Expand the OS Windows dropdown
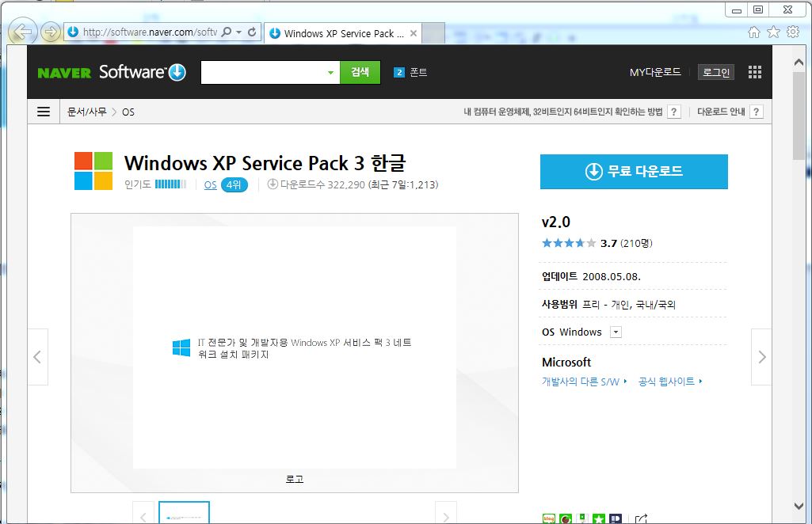 616,332
